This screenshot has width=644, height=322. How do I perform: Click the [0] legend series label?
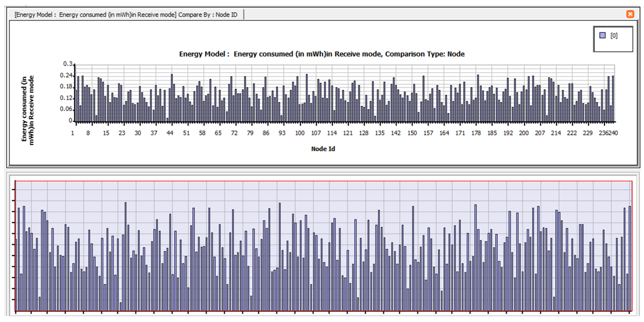pos(614,36)
